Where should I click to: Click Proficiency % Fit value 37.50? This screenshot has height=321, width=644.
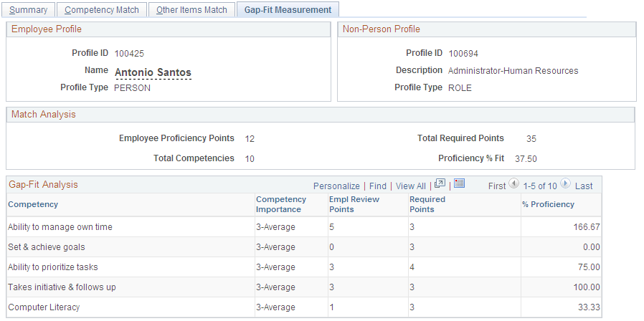[x=526, y=159]
